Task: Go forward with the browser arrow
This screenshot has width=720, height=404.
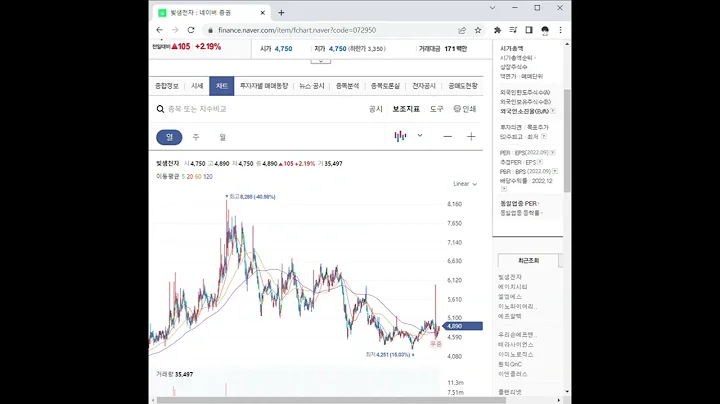Action: (x=175, y=30)
